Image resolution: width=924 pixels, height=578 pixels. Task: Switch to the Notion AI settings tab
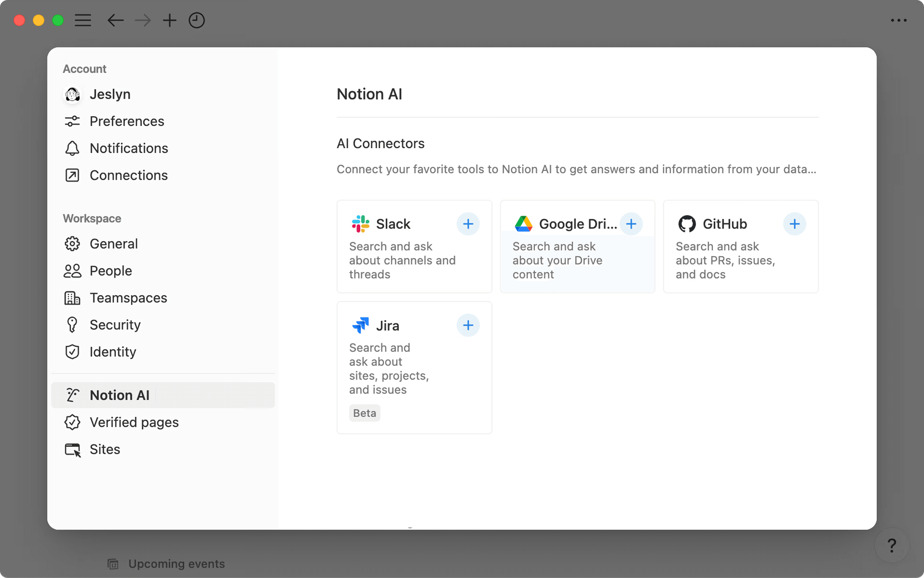(120, 395)
